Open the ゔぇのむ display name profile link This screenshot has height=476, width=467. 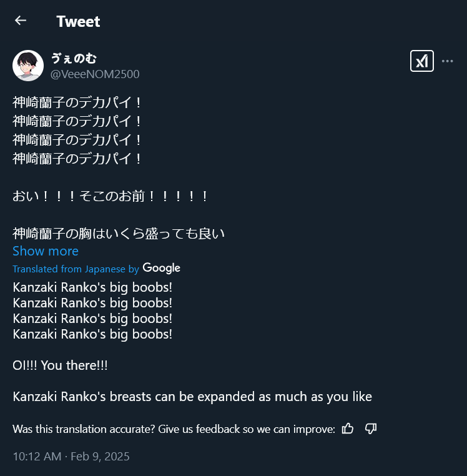pos(74,58)
